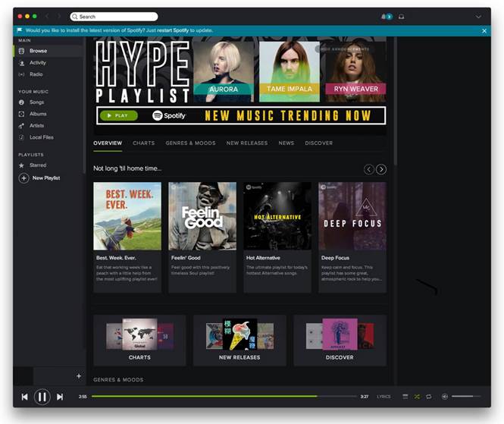Click the main content scrollbar
504x424 pixels.
point(396,102)
